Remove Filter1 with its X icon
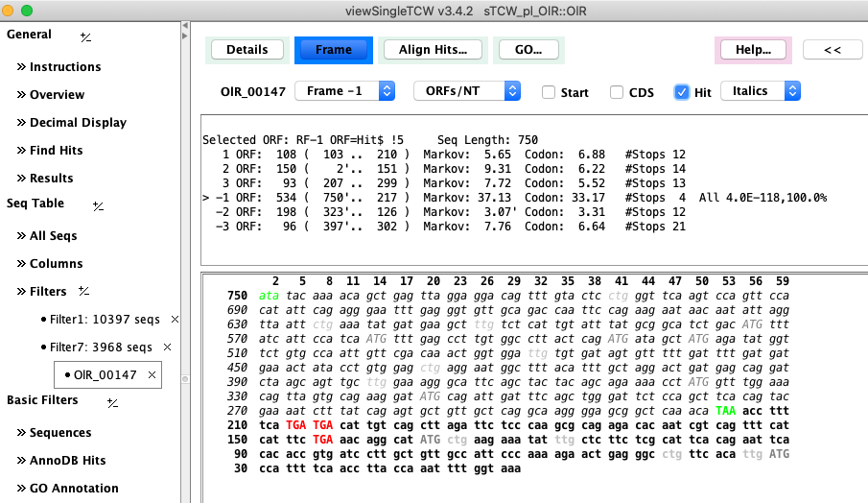This screenshot has height=503, width=868. [175, 320]
